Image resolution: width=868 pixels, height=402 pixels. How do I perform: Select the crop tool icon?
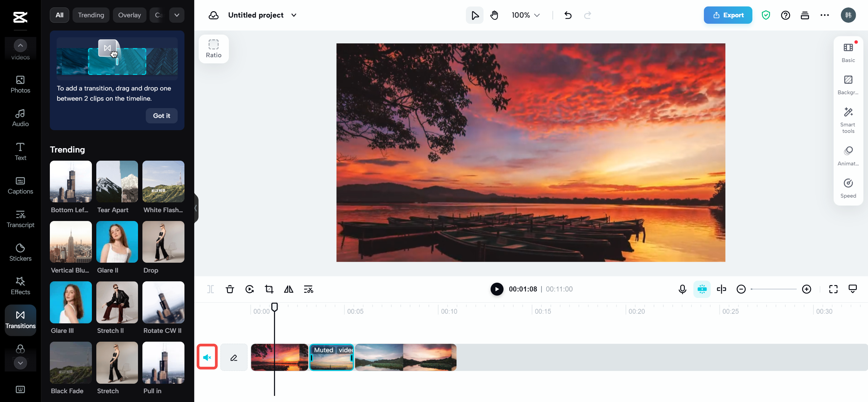point(269,289)
